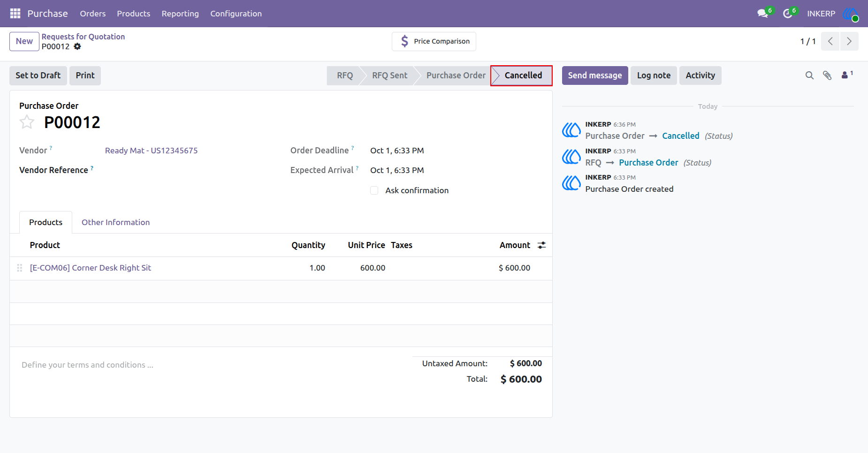Open the gear actions menu beside P00012
This screenshot has height=453, width=868.
(x=77, y=46)
